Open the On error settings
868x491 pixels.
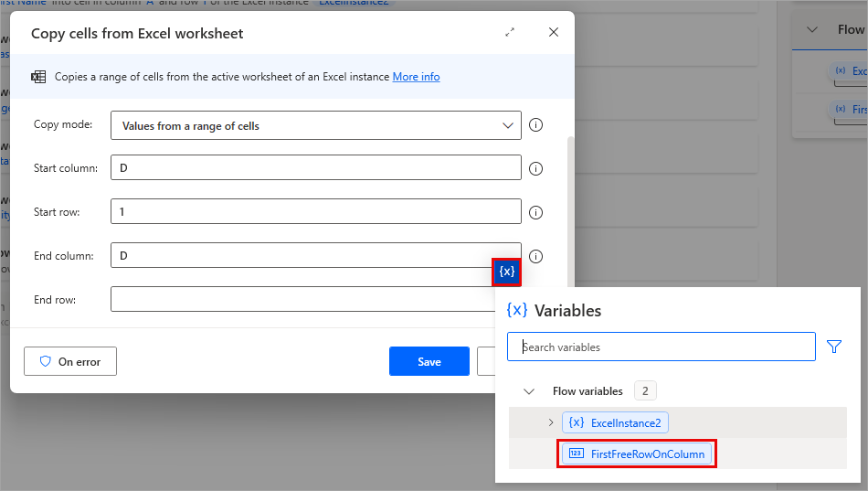pos(70,361)
